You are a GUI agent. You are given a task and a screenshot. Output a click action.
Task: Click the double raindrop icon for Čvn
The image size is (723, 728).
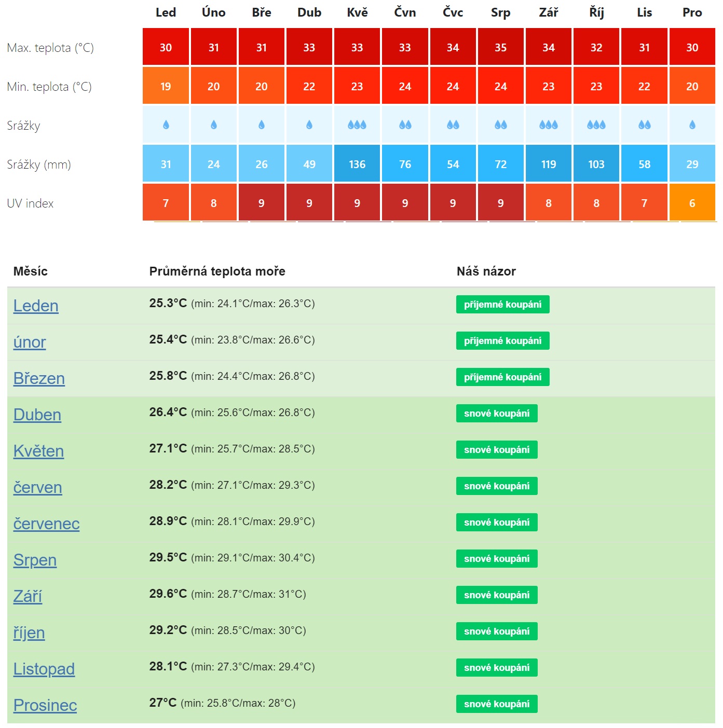pyautogui.click(x=405, y=125)
